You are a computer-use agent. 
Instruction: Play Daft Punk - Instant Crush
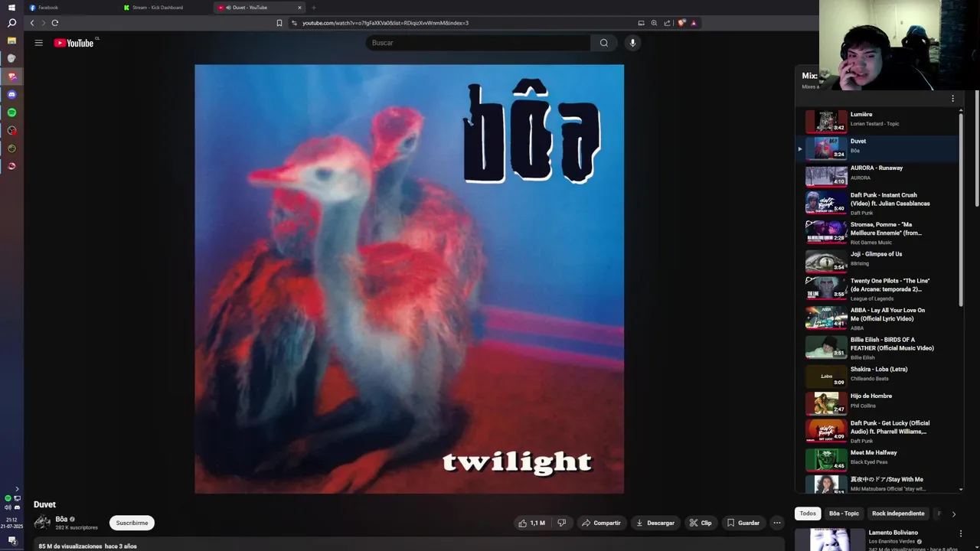[x=880, y=203]
